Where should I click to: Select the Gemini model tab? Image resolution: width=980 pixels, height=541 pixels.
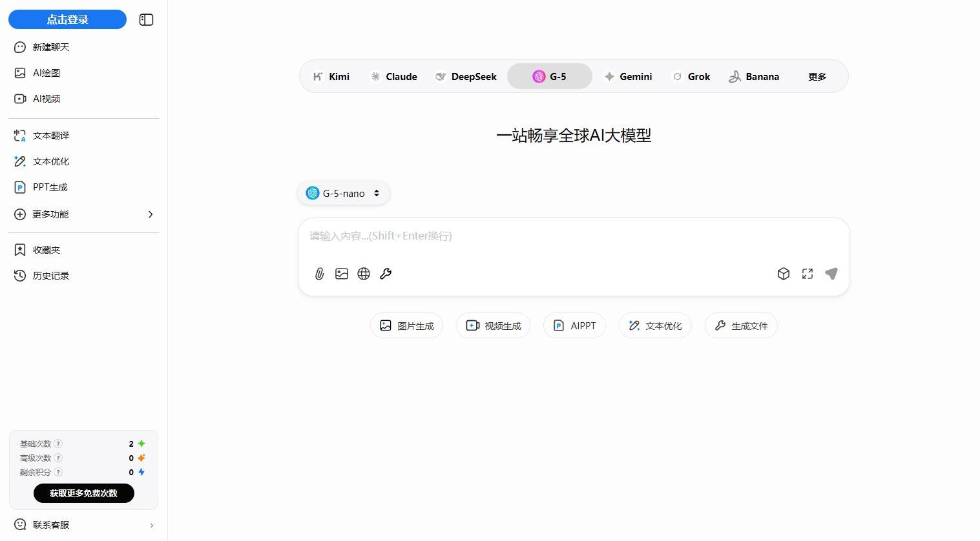(628, 76)
